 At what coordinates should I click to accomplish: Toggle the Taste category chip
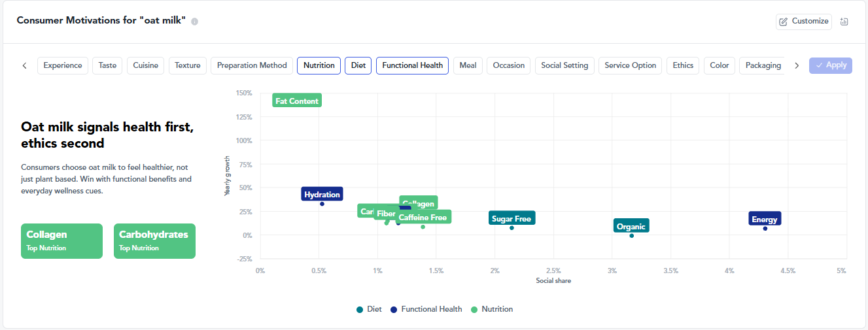coord(107,65)
